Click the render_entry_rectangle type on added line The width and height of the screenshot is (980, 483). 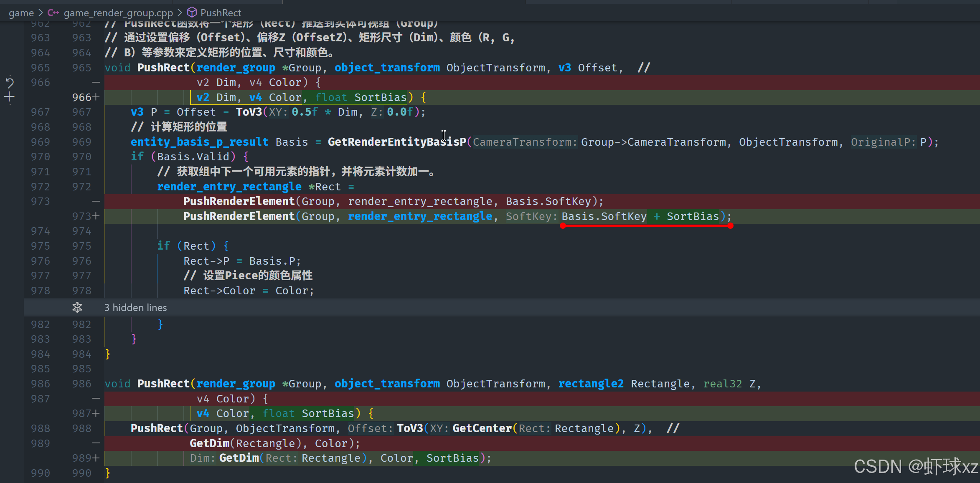click(420, 216)
